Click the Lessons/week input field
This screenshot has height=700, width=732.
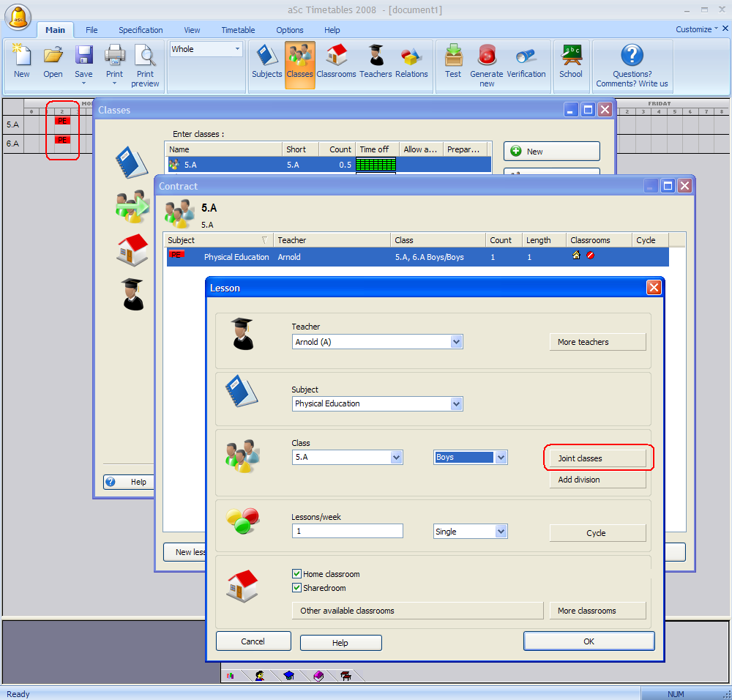[x=347, y=532]
